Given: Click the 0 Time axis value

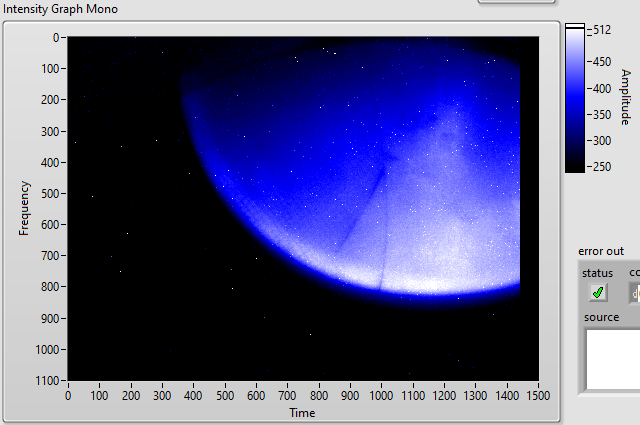Looking at the screenshot, I should (68, 396).
